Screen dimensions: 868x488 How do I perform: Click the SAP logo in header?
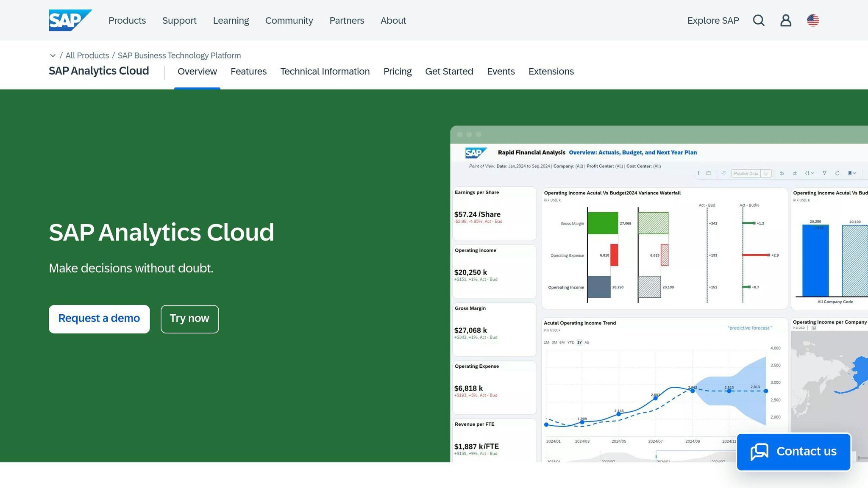[70, 20]
